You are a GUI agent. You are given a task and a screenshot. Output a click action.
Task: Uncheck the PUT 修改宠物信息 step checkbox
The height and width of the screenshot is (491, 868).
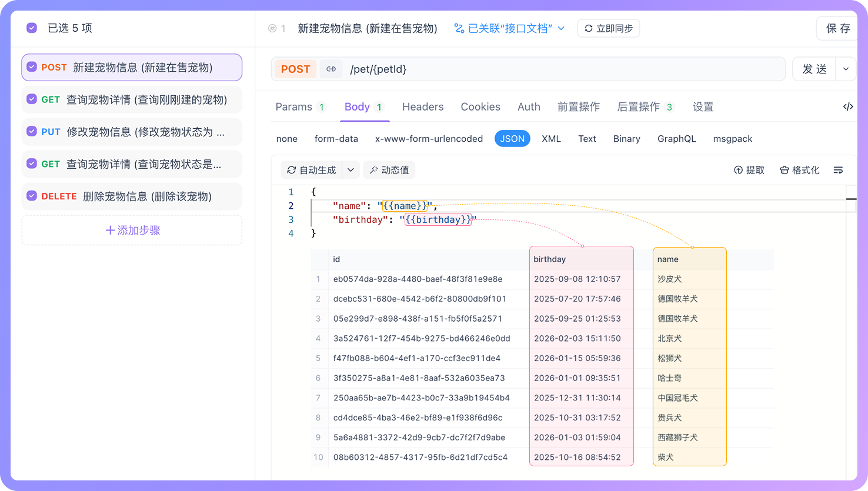(x=32, y=131)
